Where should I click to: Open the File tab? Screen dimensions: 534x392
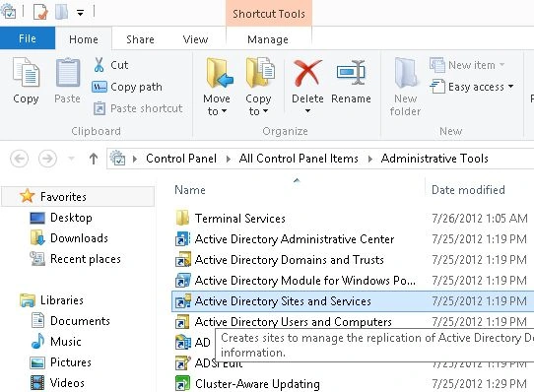(x=28, y=38)
